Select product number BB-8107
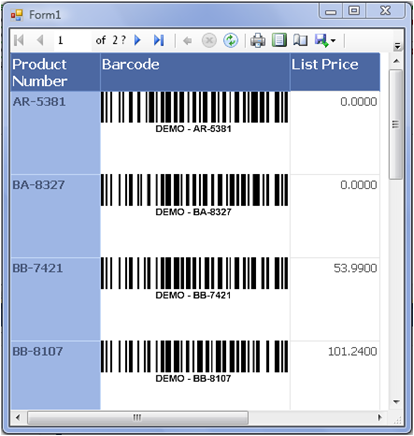Screen dimensions: 414x436 (38, 352)
